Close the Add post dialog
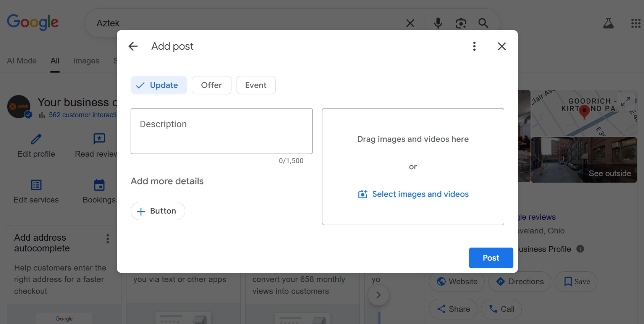The width and height of the screenshot is (644, 324). [x=502, y=46]
